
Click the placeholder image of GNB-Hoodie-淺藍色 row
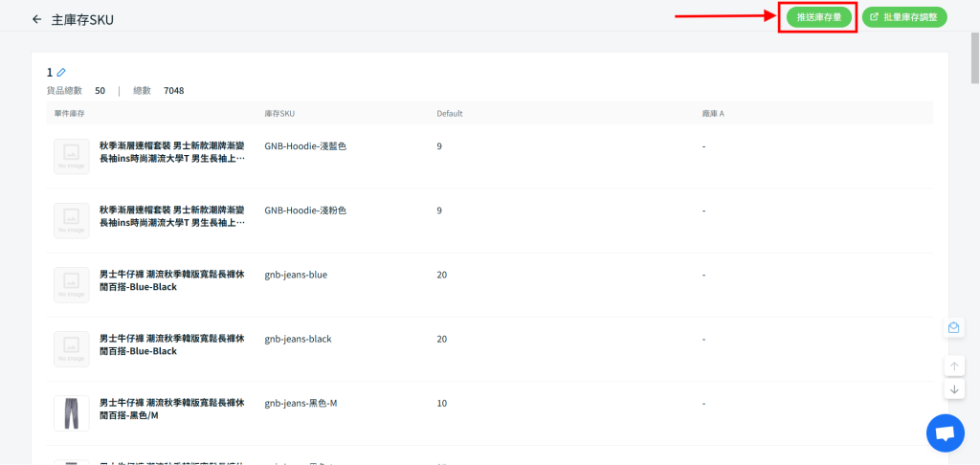click(x=71, y=156)
